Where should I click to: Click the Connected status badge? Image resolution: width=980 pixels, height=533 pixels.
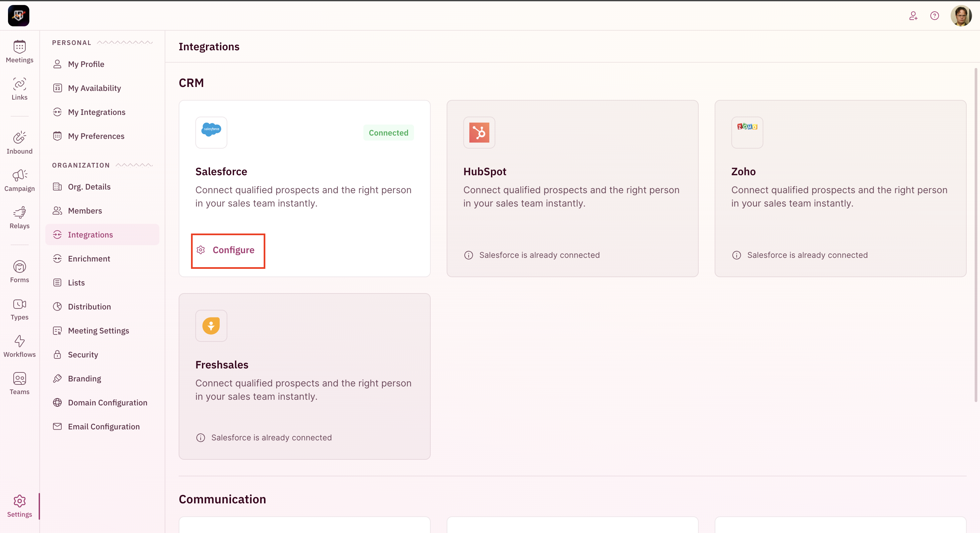(388, 133)
